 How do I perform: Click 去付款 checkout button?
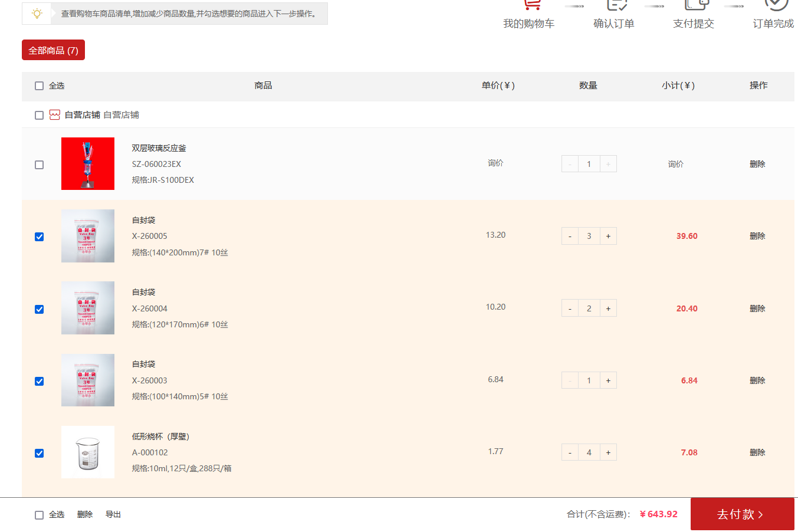coord(742,514)
